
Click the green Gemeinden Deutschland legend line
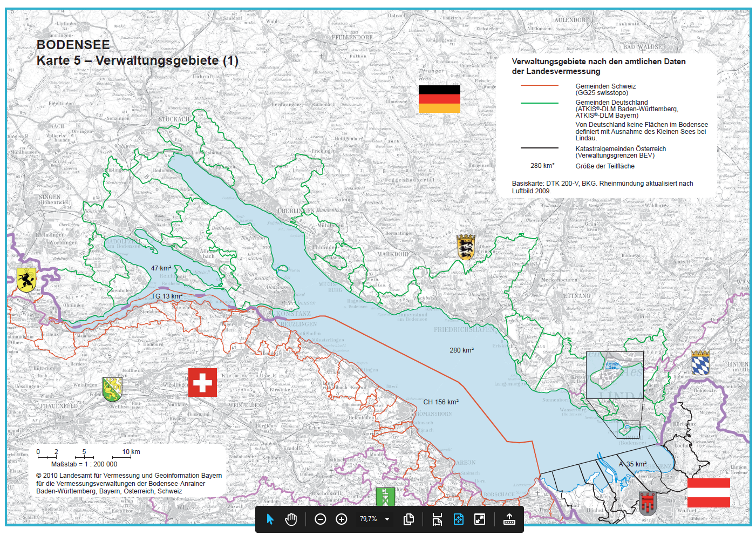[539, 103]
